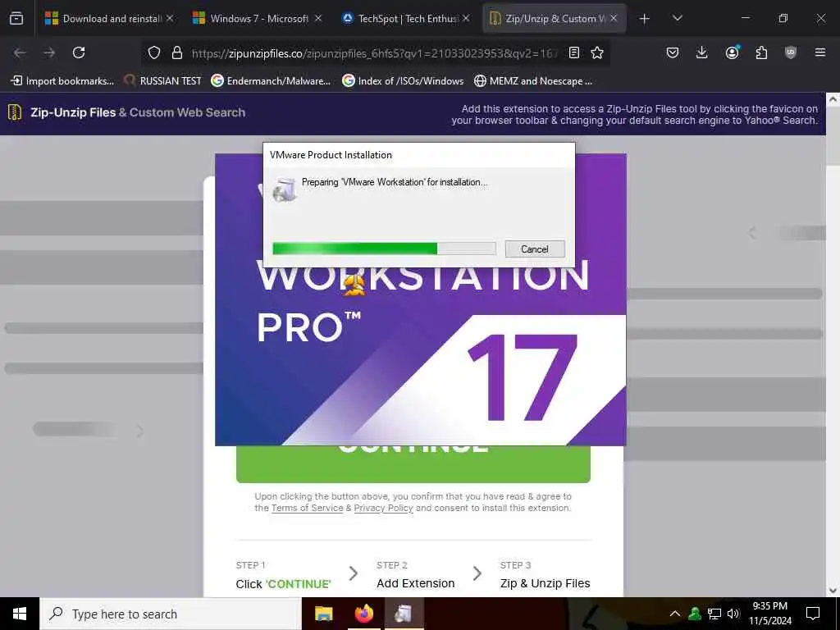The height and width of the screenshot is (630, 840).
Task: Click the page scrollbar down arrow
Action: click(x=833, y=591)
